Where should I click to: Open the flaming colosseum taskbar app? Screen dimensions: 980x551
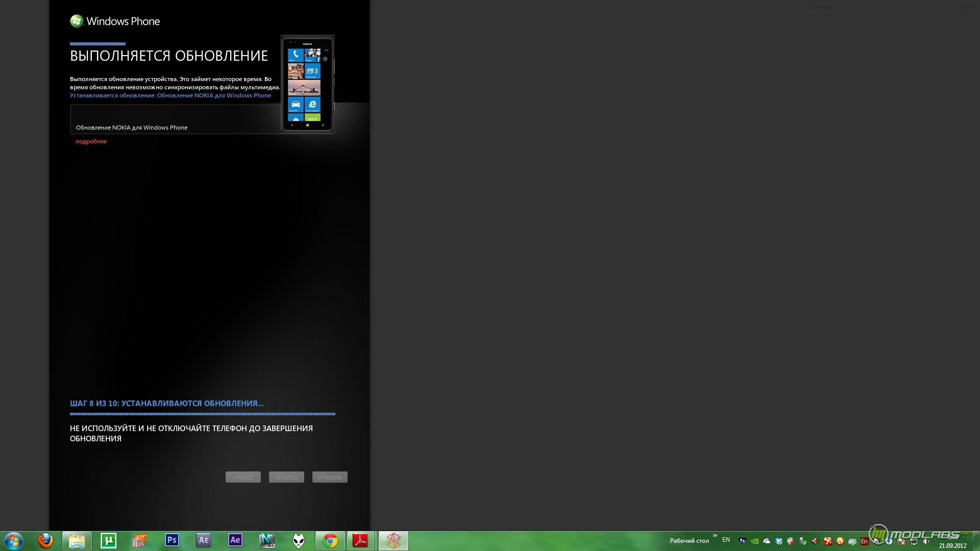point(139,540)
